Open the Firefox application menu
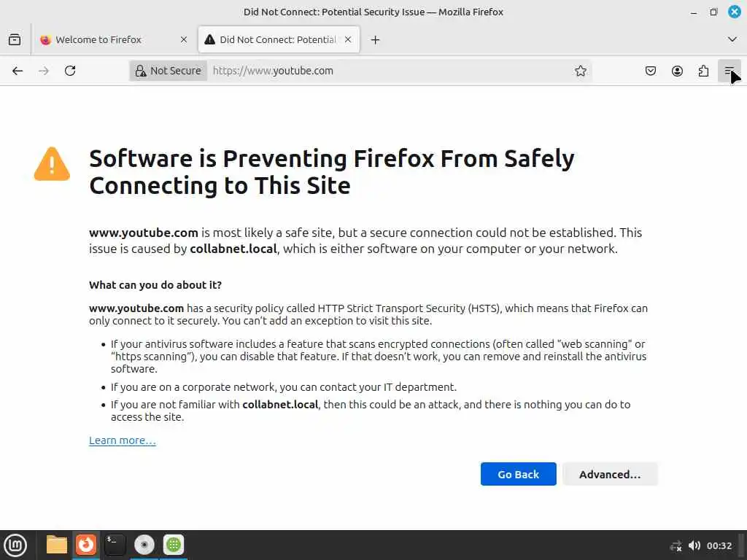Viewport: 747px width, 560px height. [x=729, y=71]
